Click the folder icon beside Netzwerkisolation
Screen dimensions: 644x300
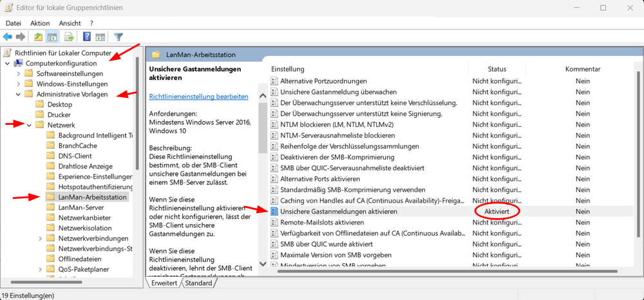coord(50,228)
